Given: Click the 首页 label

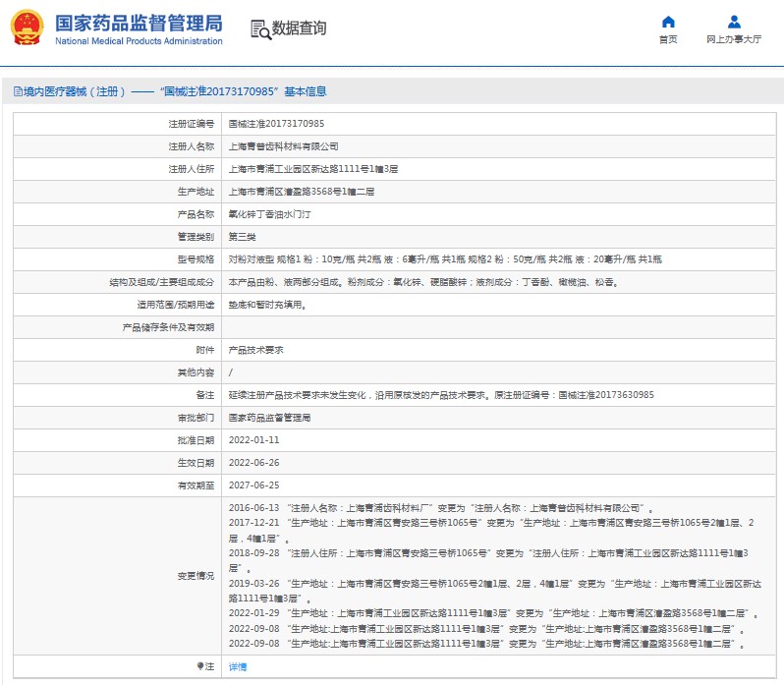Looking at the screenshot, I should point(668,39).
